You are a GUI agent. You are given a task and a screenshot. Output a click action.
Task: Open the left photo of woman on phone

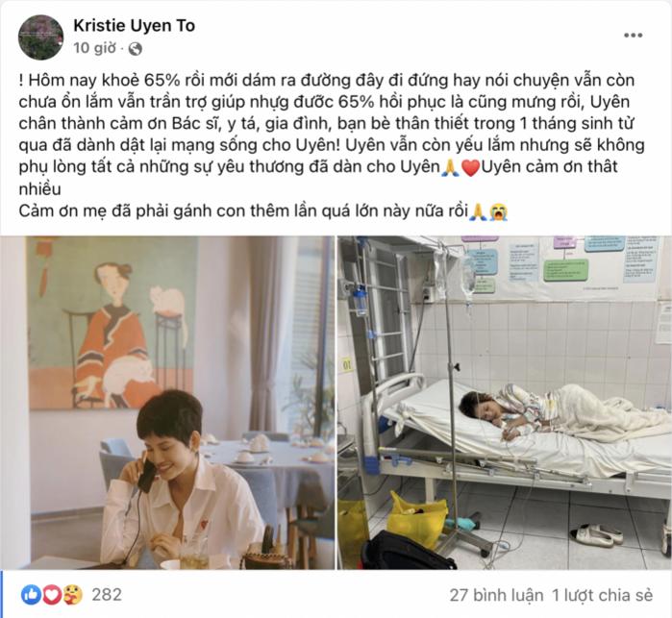pyautogui.click(x=167, y=403)
